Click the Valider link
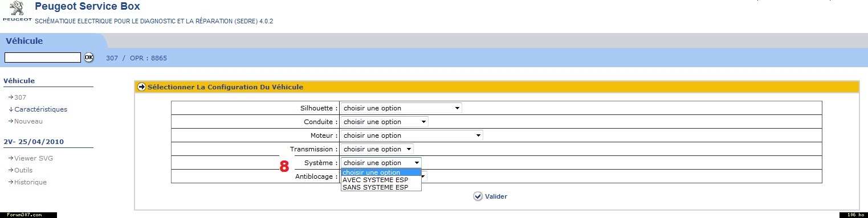Image resolution: width=868 pixels, height=218 pixels. pyautogui.click(x=496, y=196)
